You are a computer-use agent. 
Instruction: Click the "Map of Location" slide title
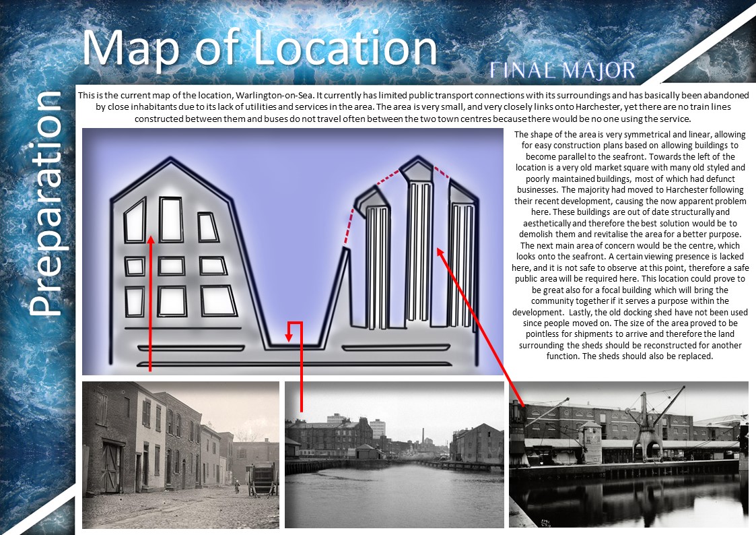point(259,49)
